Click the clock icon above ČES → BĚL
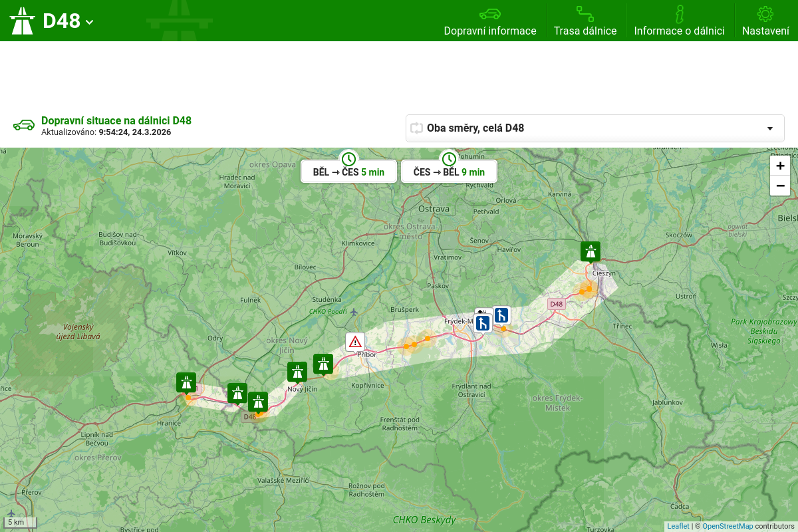The height and width of the screenshot is (532, 798). click(449, 159)
